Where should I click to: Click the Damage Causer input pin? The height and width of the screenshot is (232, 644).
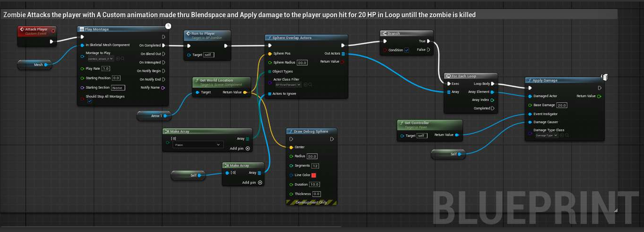coord(530,122)
